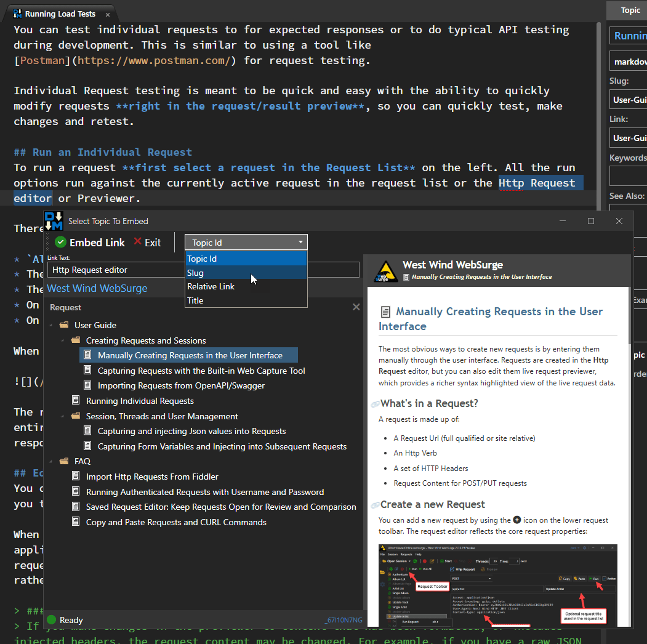Viewport: 647px width, 644px height.
Task: Click the document icon in the preview heading
Action: pyautogui.click(x=385, y=312)
